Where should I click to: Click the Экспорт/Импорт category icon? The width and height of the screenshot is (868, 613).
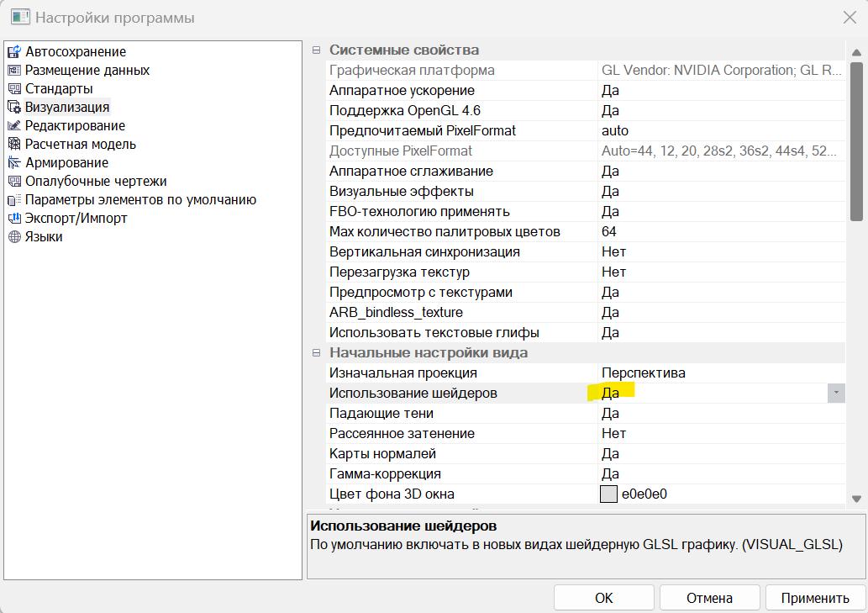[13, 219]
